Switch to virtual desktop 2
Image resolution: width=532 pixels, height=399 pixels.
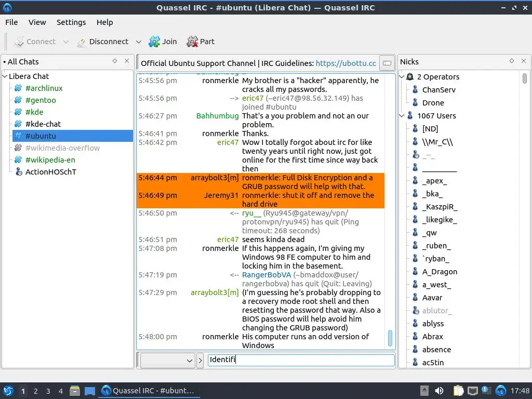[x=36, y=391]
